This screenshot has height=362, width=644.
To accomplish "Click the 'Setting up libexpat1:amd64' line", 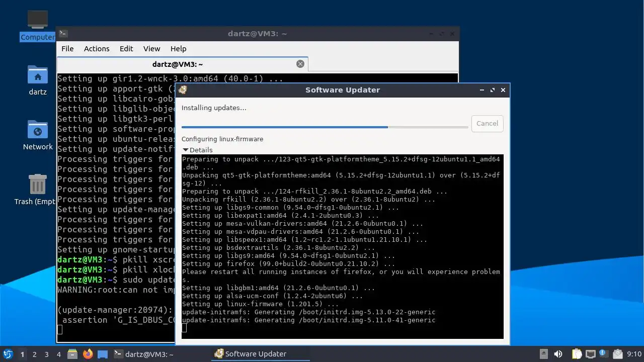I will click(x=280, y=215).
